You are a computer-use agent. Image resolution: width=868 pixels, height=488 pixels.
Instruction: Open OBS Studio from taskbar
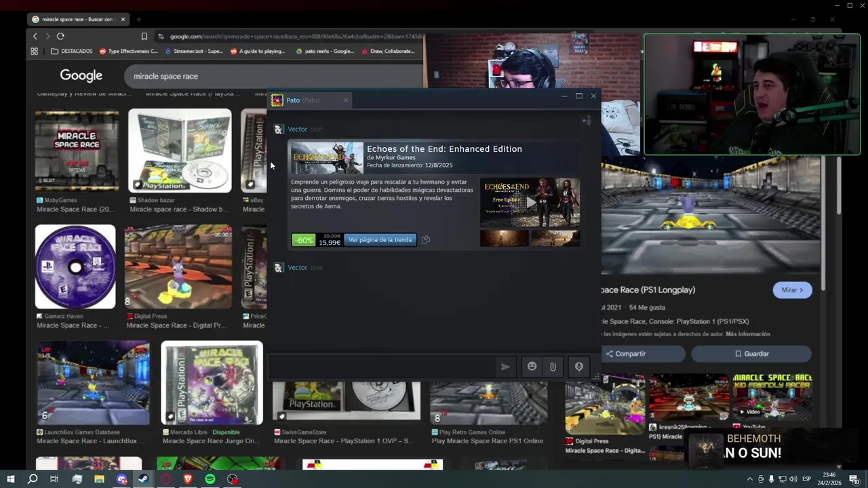(x=233, y=479)
